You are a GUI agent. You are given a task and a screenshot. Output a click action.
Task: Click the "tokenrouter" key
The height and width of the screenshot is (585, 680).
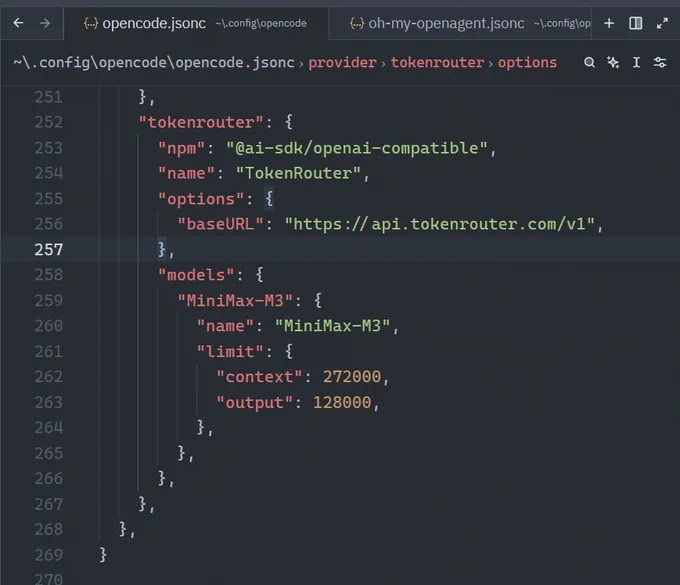(x=201, y=122)
